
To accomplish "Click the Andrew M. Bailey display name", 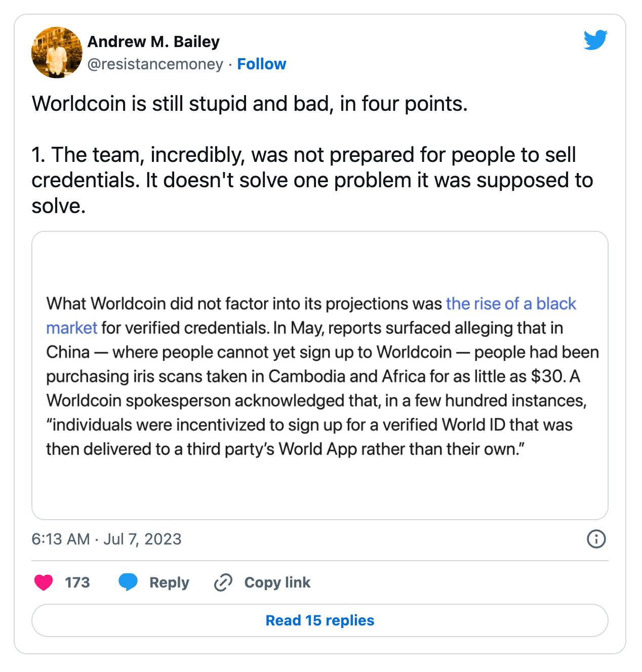I will click(x=153, y=41).
